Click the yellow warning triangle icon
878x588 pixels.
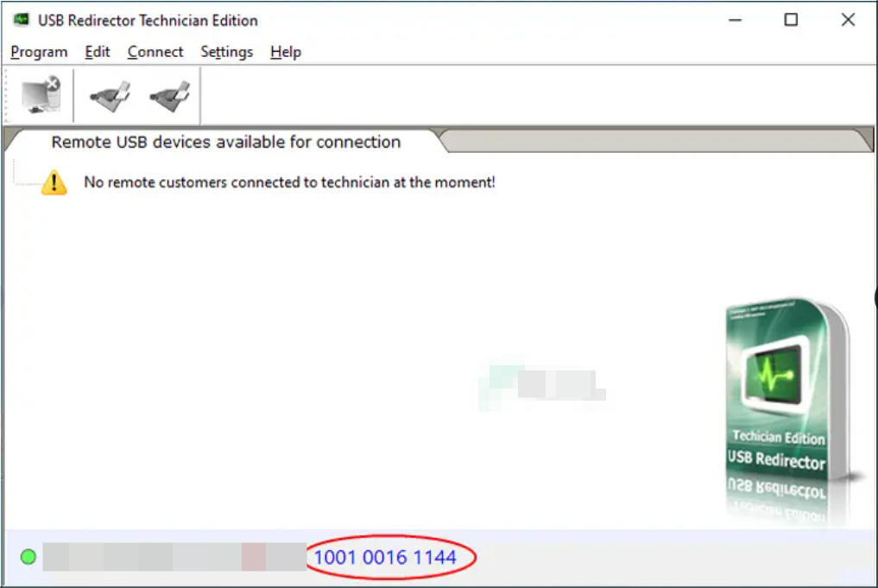54,182
